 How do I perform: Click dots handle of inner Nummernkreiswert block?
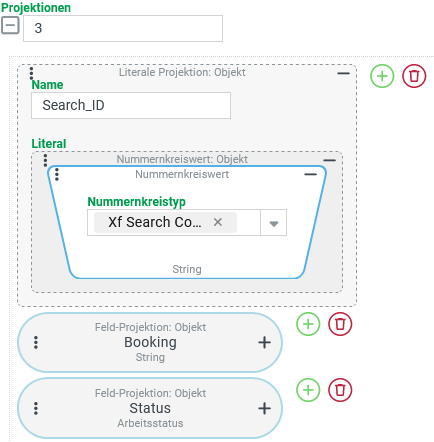[57, 174]
